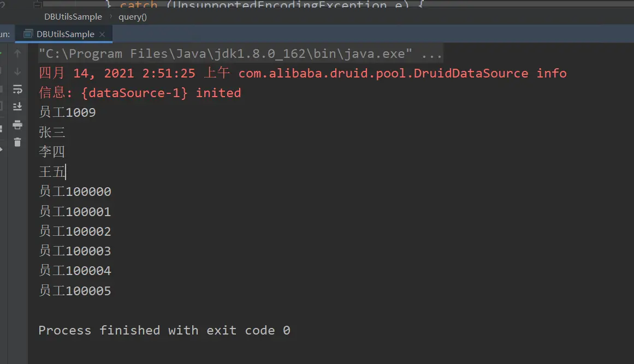The width and height of the screenshot is (634, 364).
Task: Select the DBUtilsSample run tab
Action: (x=65, y=34)
